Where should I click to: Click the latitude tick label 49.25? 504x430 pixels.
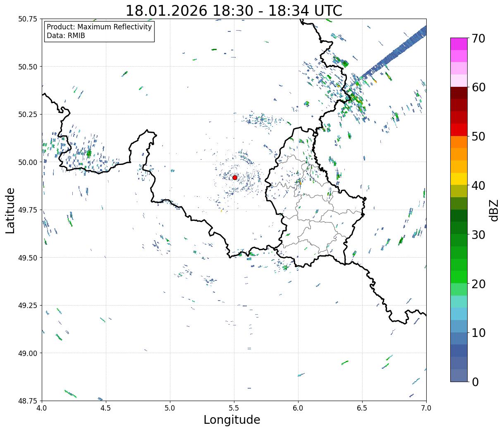28,306
